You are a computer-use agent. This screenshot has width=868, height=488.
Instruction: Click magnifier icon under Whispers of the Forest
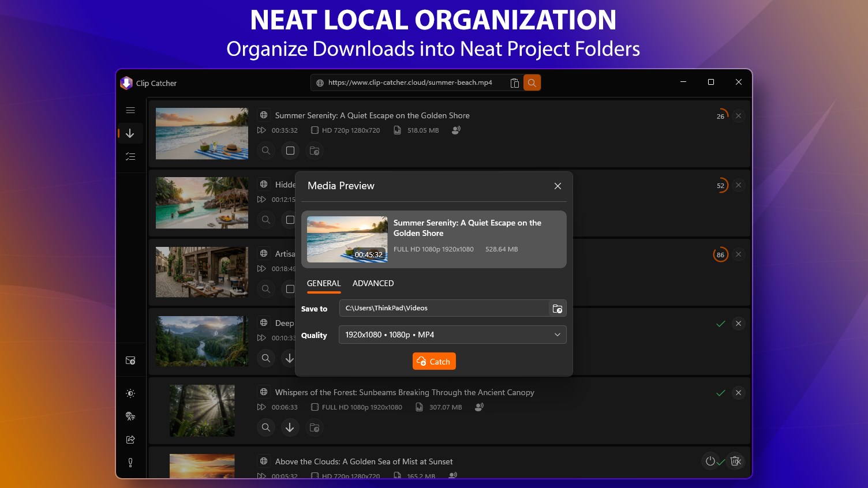[x=265, y=427]
